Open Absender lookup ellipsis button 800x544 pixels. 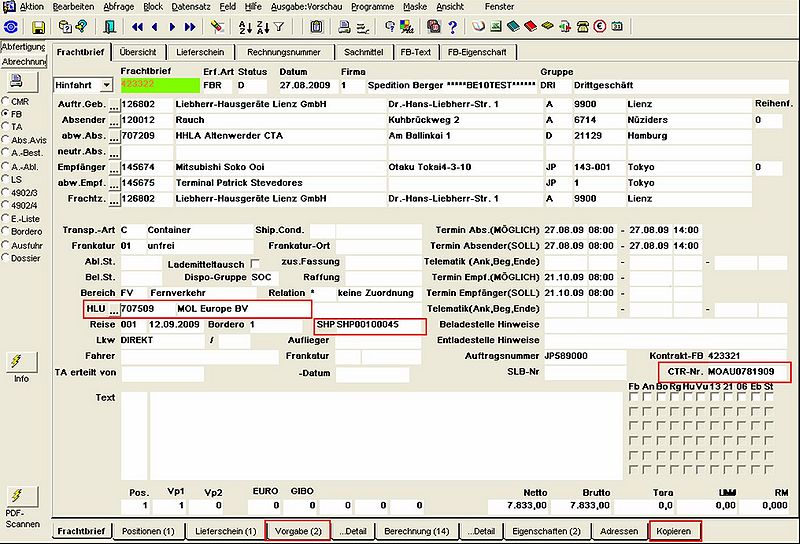[x=114, y=121]
